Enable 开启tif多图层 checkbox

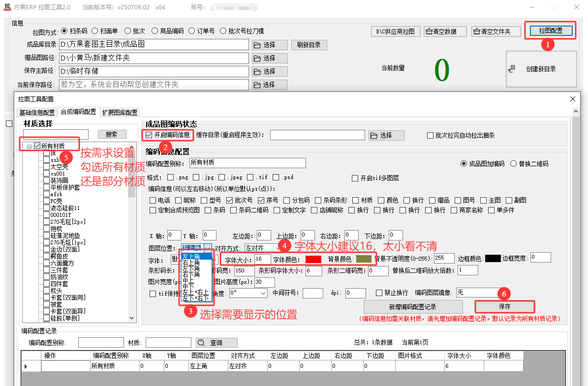coord(355,178)
